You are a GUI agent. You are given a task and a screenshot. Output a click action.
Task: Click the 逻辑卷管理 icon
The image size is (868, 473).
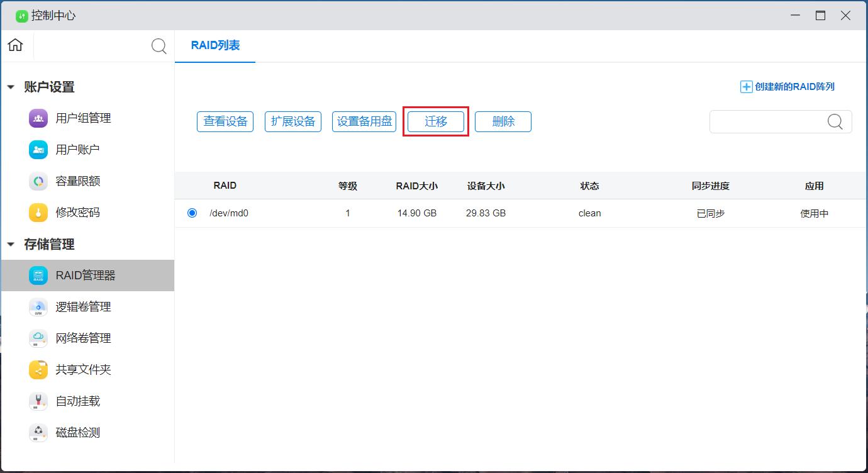click(38, 307)
